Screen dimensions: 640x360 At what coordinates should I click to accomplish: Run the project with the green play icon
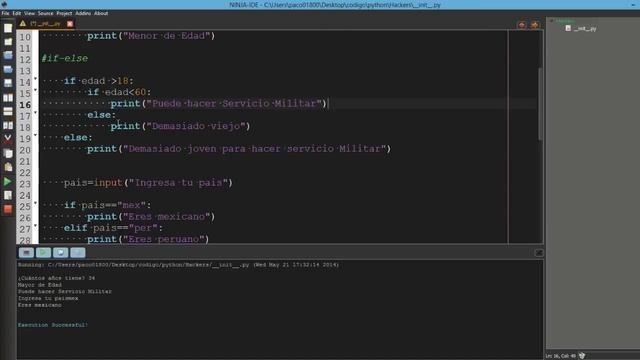click(8, 181)
